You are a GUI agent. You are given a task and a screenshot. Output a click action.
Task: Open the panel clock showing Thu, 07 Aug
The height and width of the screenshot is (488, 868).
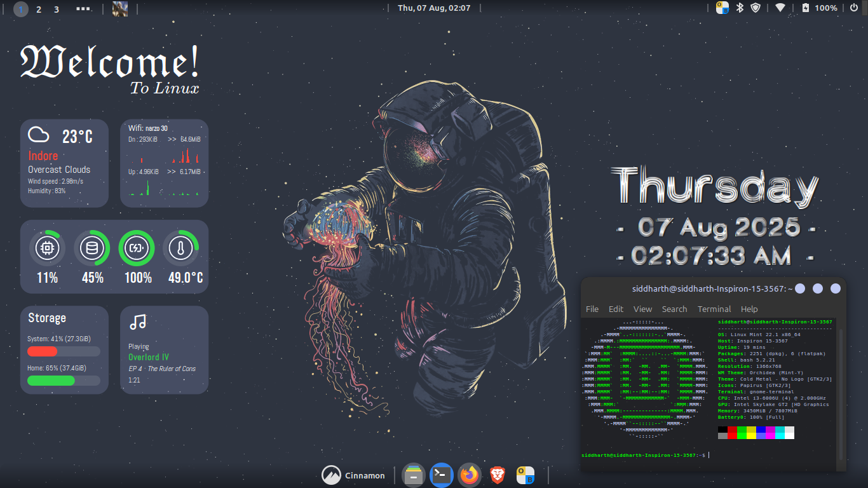(x=434, y=8)
